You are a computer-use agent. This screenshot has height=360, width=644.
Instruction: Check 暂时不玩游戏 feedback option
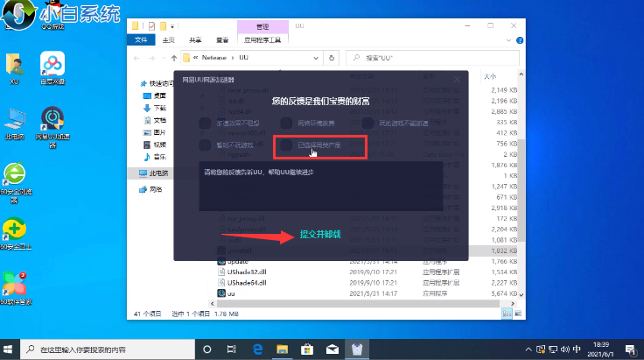[x=205, y=145]
